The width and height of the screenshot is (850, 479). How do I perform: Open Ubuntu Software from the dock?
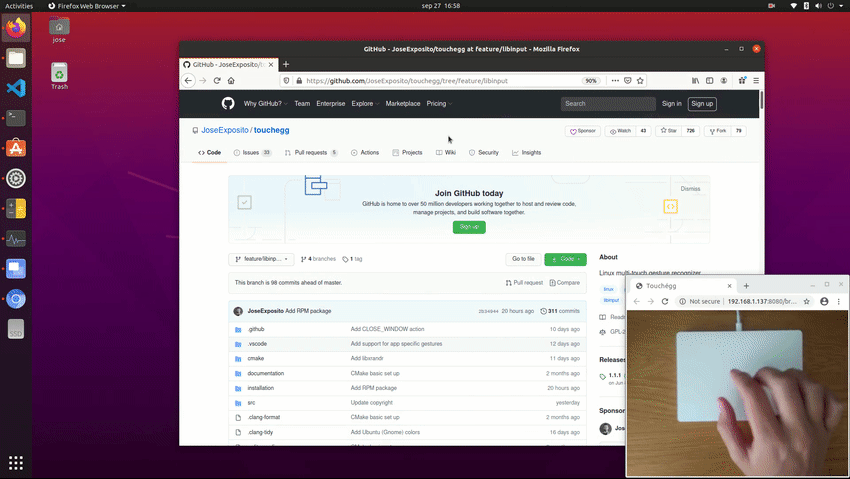pos(16,148)
